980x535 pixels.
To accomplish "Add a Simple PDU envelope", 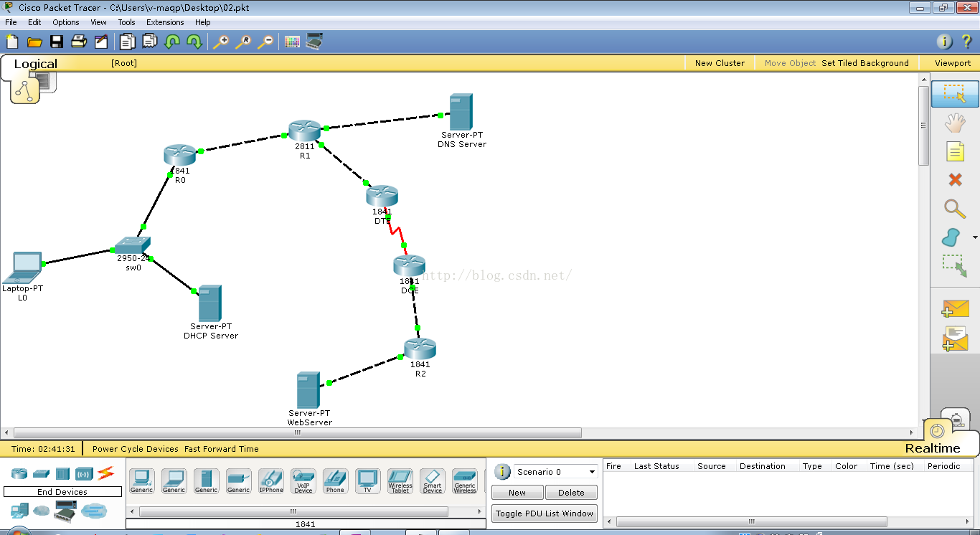I will [x=955, y=308].
